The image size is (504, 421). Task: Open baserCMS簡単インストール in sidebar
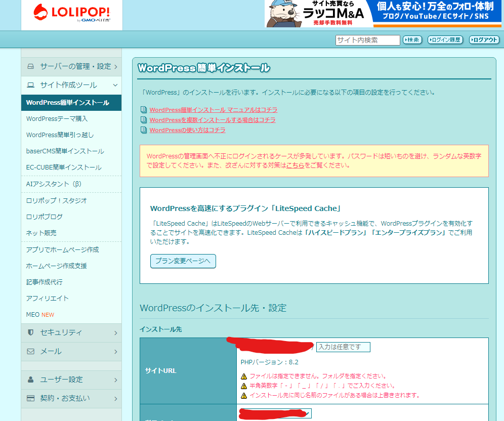tap(65, 151)
